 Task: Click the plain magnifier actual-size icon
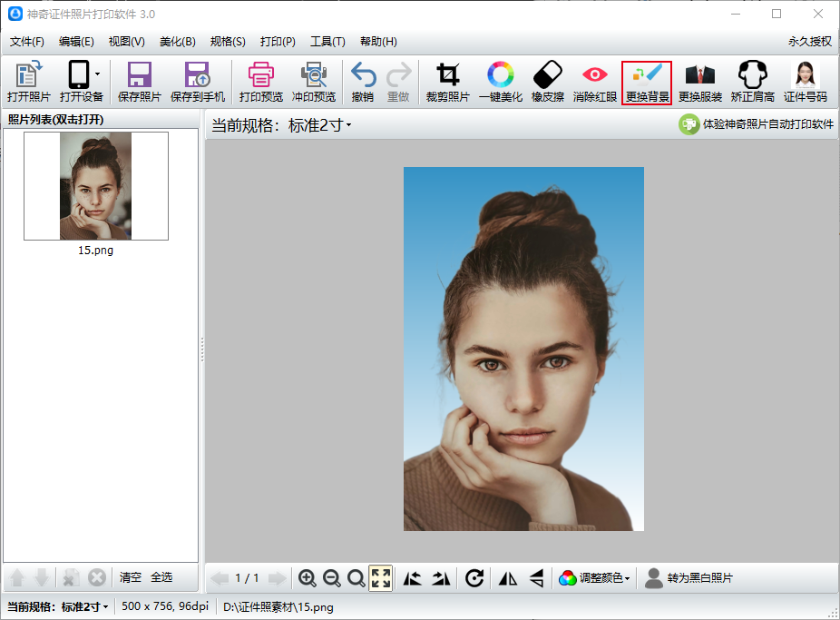point(357,578)
